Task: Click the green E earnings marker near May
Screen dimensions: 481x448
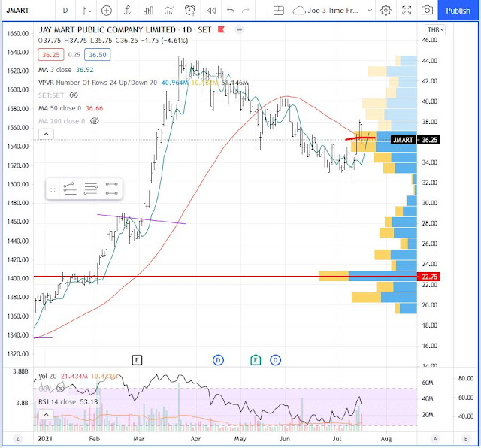Action: click(x=256, y=360)
